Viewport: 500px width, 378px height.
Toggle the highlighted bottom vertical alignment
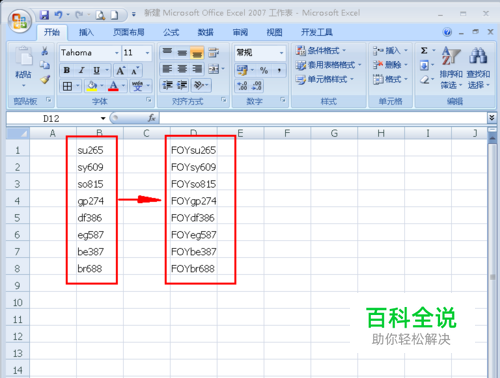pos(197,52)
